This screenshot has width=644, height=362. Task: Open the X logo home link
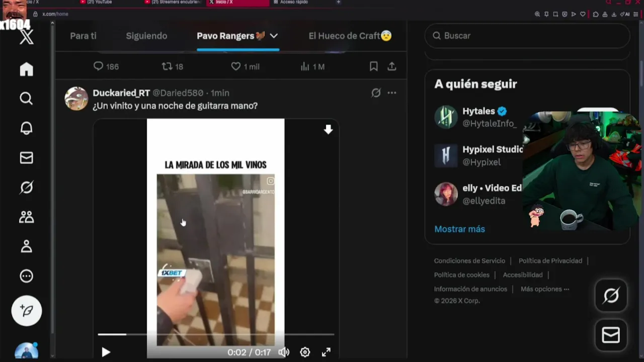(x=27, y=36)
